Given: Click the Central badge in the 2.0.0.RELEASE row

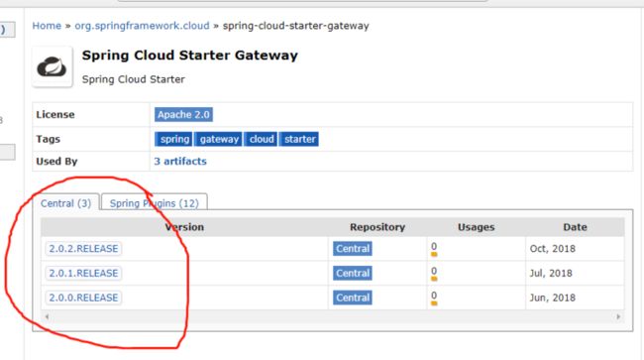Looking at the screenshot, I should pyautogui.click(x=353, y=298).
